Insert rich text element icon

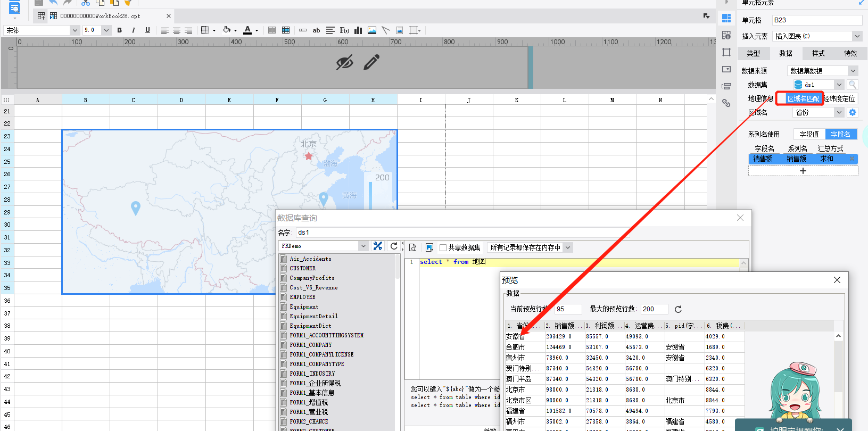click(x=330, y=30)
